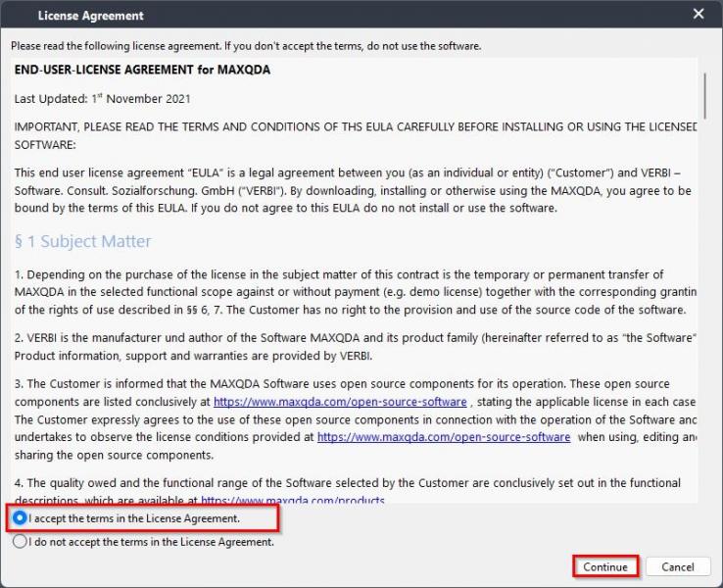Image resolution: width=723 pixels, height=588 pixels.
Task: Select the 'I accept the terms' radio button
Action: pos(21,518)
